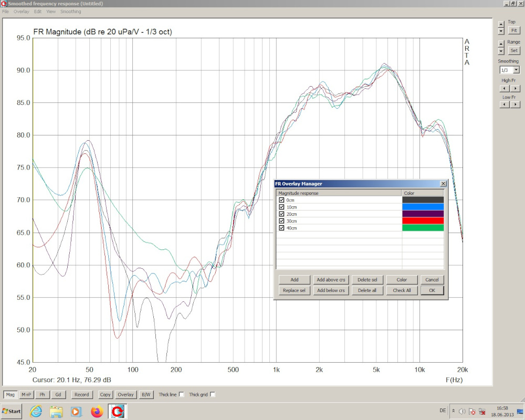This screenshot has height=420, width=525.
Task: Open the Smoothing menu in menu bar
Action: point(70,12)
